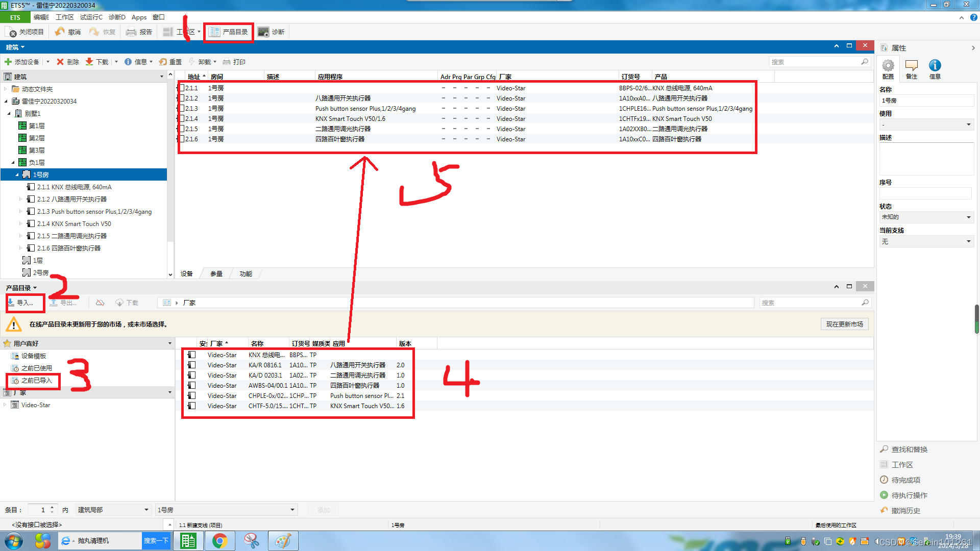This screenshot has width=980, height=551.
Task: Open the 产品目录 catalog toolbar button
Action: click(x=228, y=32)
